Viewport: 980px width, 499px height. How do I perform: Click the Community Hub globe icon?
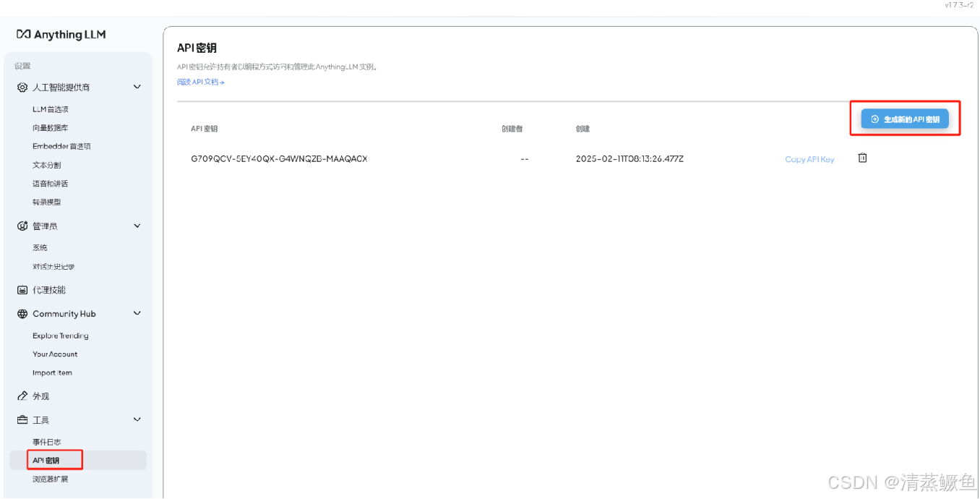22,314
